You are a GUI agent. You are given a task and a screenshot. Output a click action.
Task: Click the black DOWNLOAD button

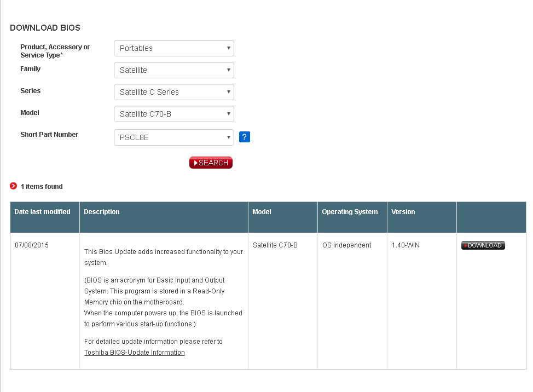[483, 245]
